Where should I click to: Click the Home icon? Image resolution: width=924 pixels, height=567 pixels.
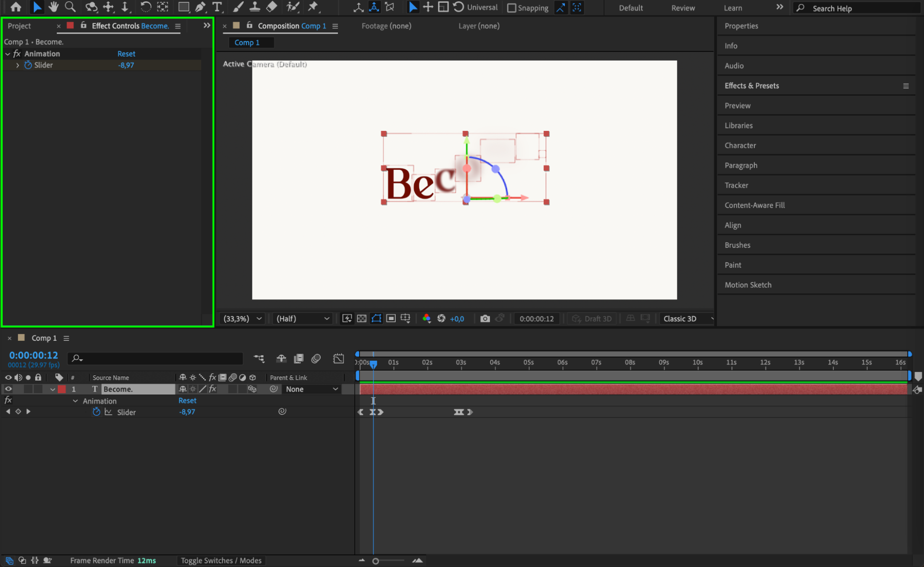(x=16, y=7)
